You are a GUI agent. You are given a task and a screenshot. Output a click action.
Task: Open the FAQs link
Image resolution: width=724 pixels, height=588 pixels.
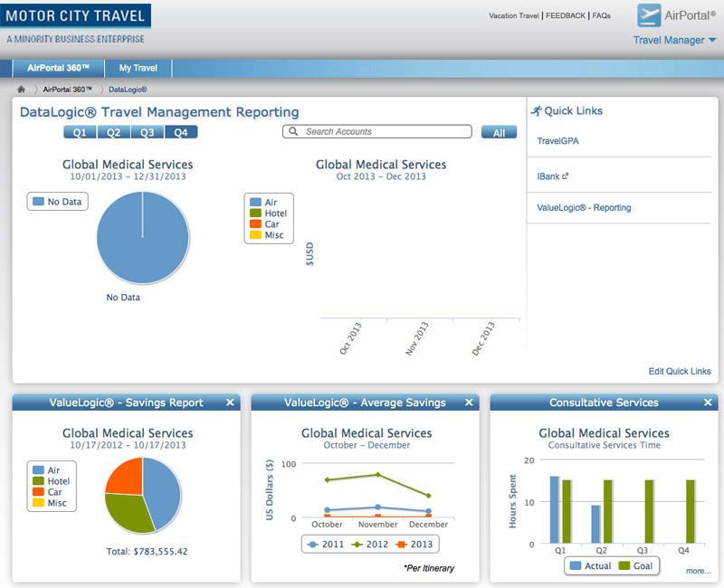click(601, 15)
